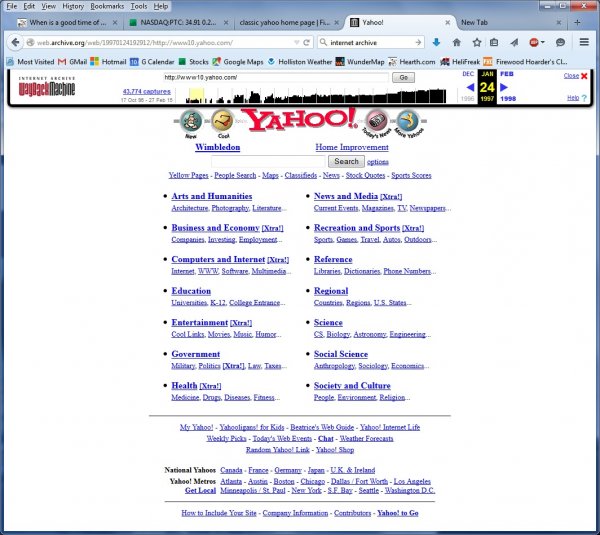Click the browser address bar
This screenshot has height=535, width=600.
[x=165, y=42]
